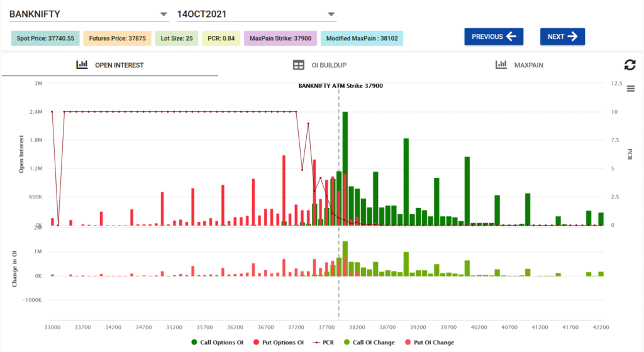Click the Maxpain chart icon
Screen dimensions: 644x352
(x=501, y=64)
